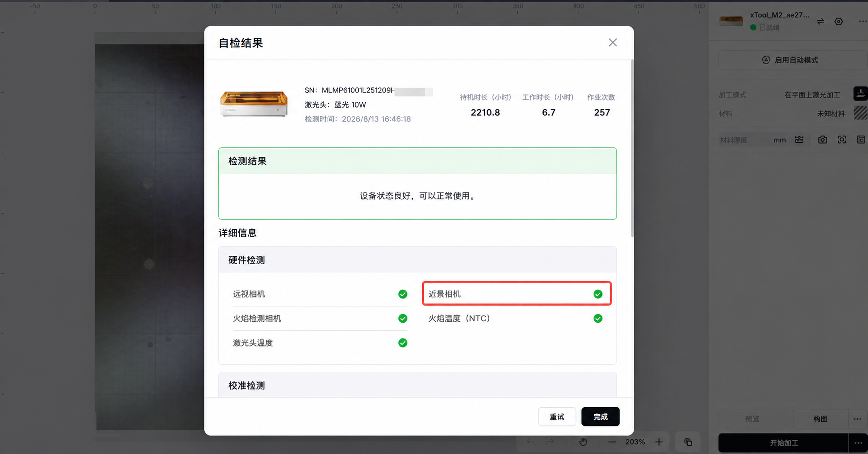The width and height of the screenshot is (868, 454).
Task: Click the 开始加工 button
Action: 784,443
